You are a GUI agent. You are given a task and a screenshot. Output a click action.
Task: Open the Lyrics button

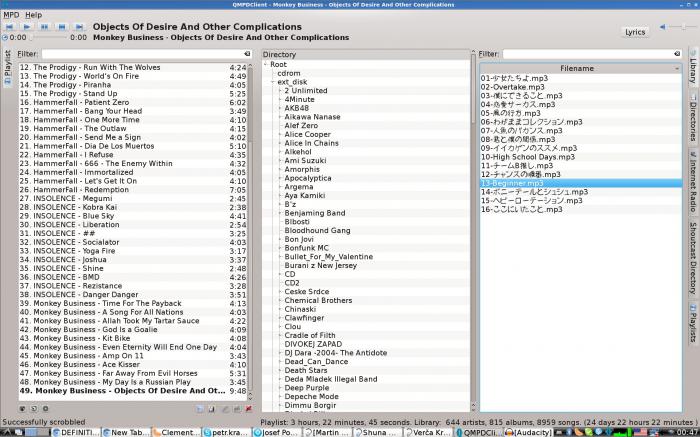coord(635,32)
